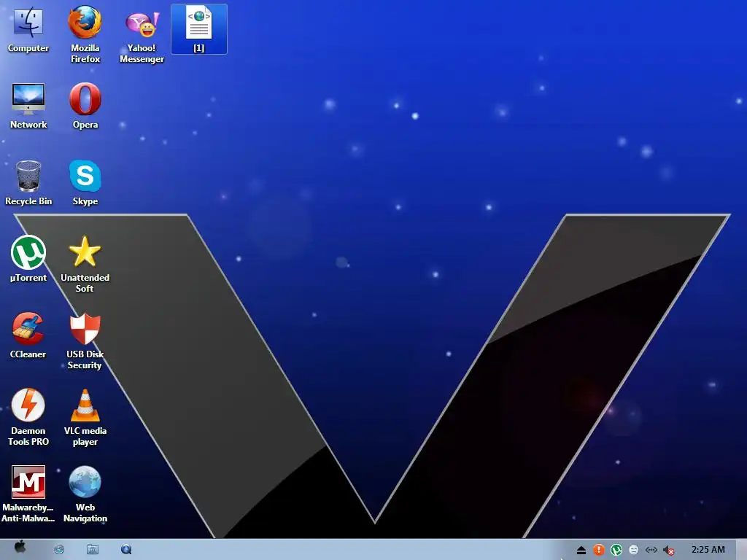Select the Daemon Tools PRO shortcut

28,417
